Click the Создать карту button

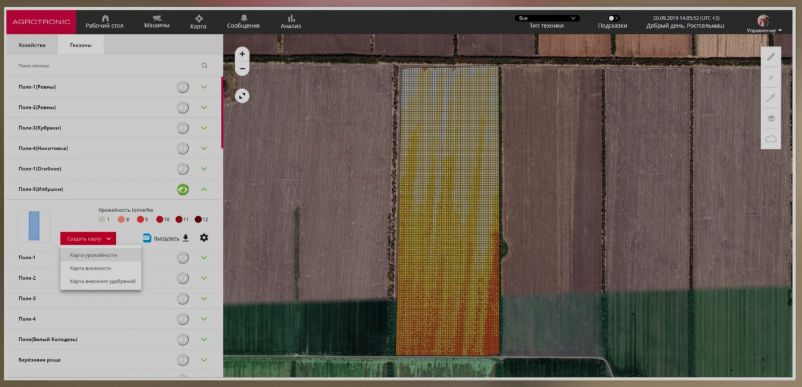click(x=88, y=238)
